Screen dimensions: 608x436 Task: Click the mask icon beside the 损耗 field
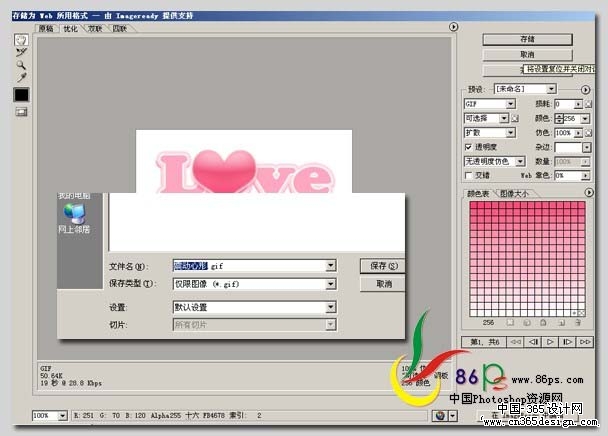[x=588, y=104]
